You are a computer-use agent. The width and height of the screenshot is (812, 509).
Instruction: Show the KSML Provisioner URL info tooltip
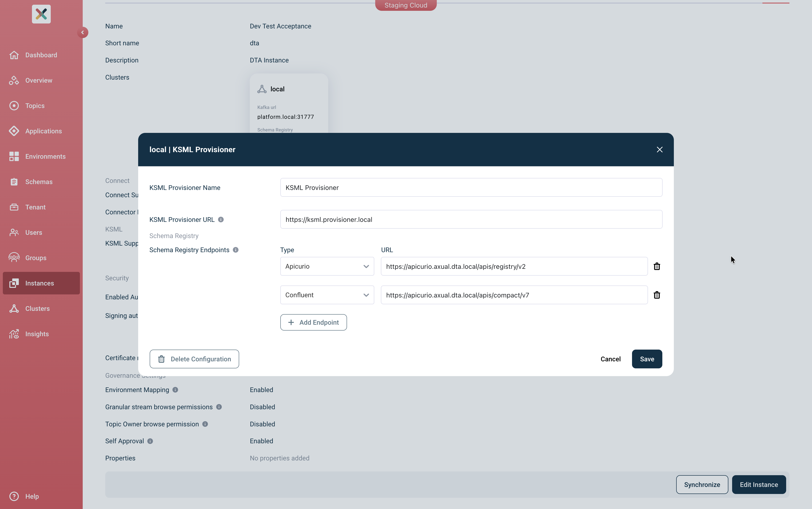coord(221,219)
